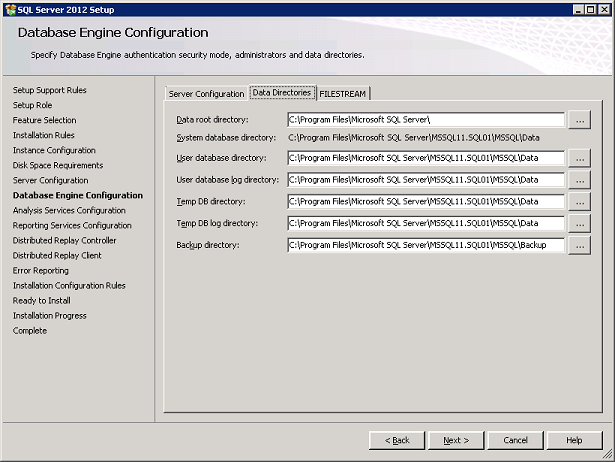Screen dimensions: 615x462
Task: Click the Setup Support Rules step
Action: click(x=49, y=90)
